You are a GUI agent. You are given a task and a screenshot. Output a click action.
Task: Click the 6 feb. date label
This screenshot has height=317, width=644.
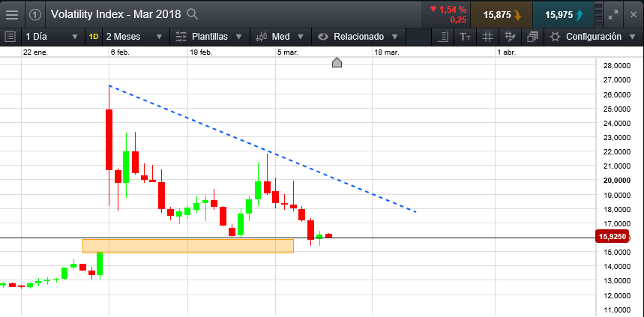120,52
